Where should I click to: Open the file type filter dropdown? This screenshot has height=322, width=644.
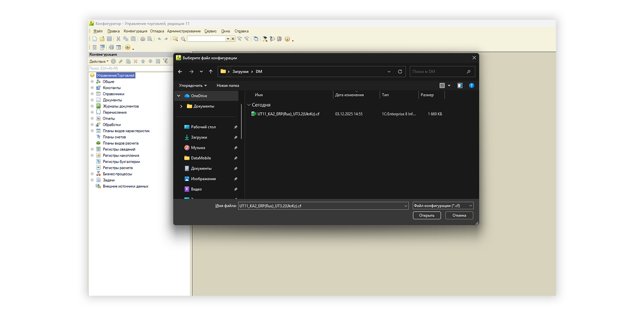coord(443,206)
